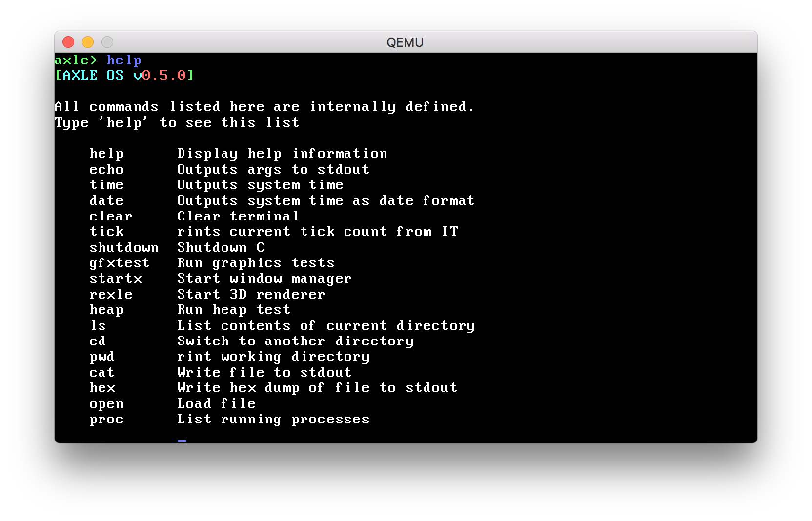812x521 pixels.
Task: Click the 'echo' command name
Action: click(106, 169)
